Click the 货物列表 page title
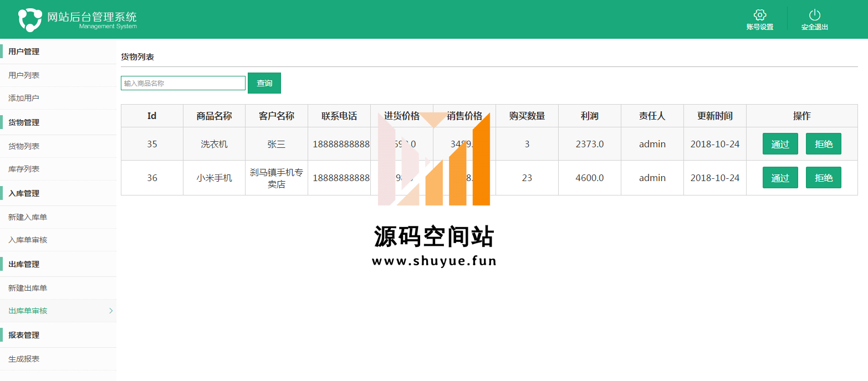 [x=137, y=56]
